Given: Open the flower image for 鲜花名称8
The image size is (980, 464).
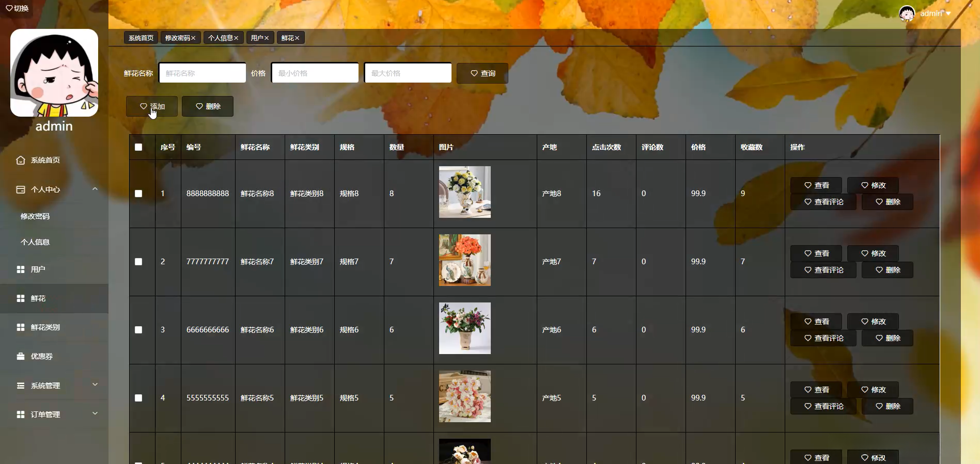Looking at the screenshot, I should [x=465, y=192].
